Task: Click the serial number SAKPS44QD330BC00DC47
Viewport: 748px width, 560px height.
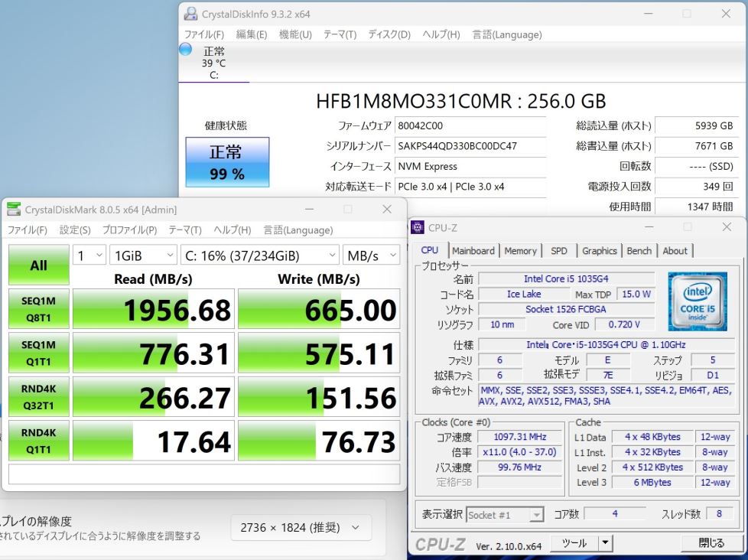Action: (x=470, y=146)
